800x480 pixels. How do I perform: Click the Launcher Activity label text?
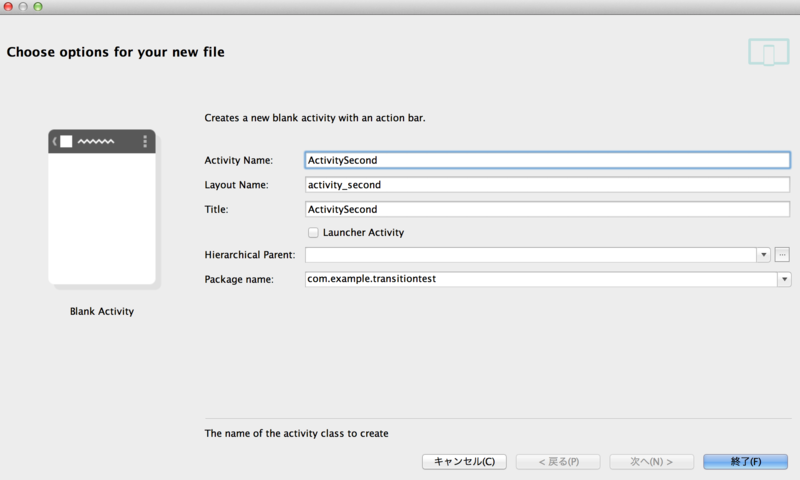363,233
